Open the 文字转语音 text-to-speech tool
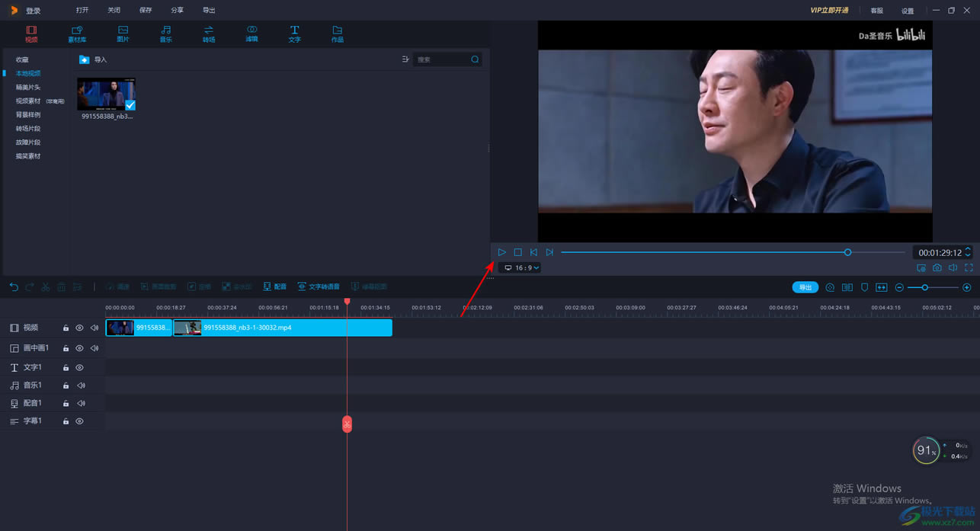Viewport: 980px width, 531px height. pyautogui.click(x=319, y=287)
